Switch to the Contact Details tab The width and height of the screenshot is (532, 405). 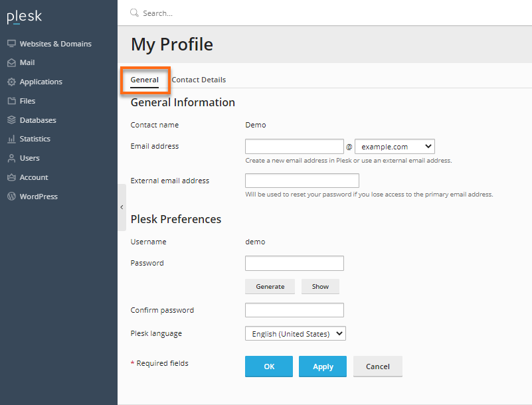[x=199, y=79]
